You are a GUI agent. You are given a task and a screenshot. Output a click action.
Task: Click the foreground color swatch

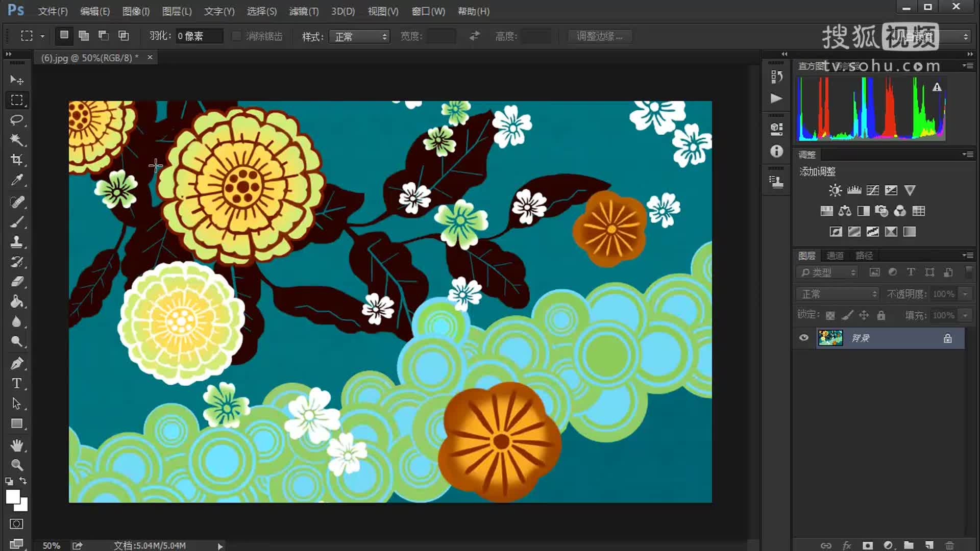coord(12,496)
